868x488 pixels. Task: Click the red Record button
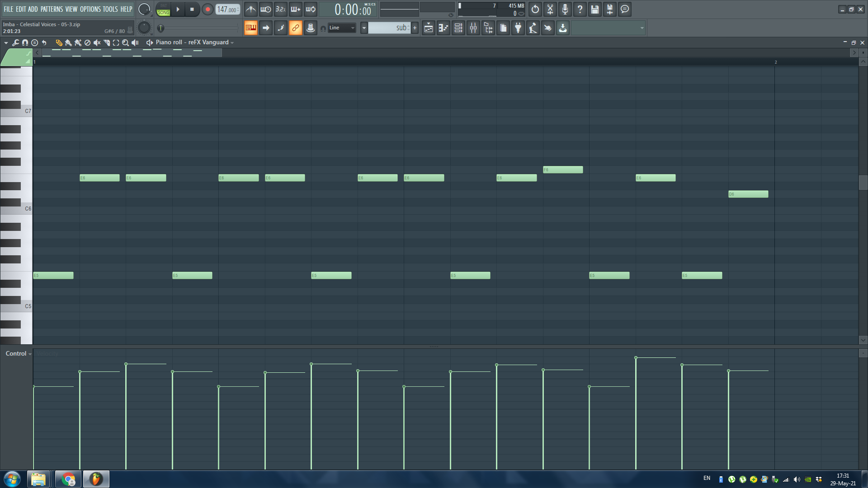(208, 9)
